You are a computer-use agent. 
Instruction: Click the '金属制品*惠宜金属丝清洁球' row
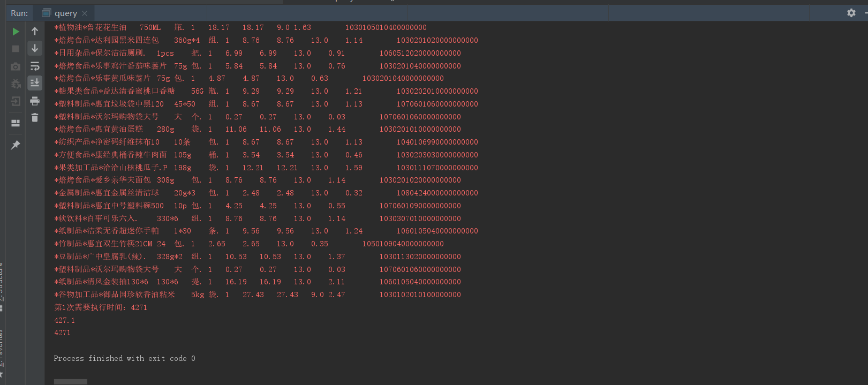point(266,193)
